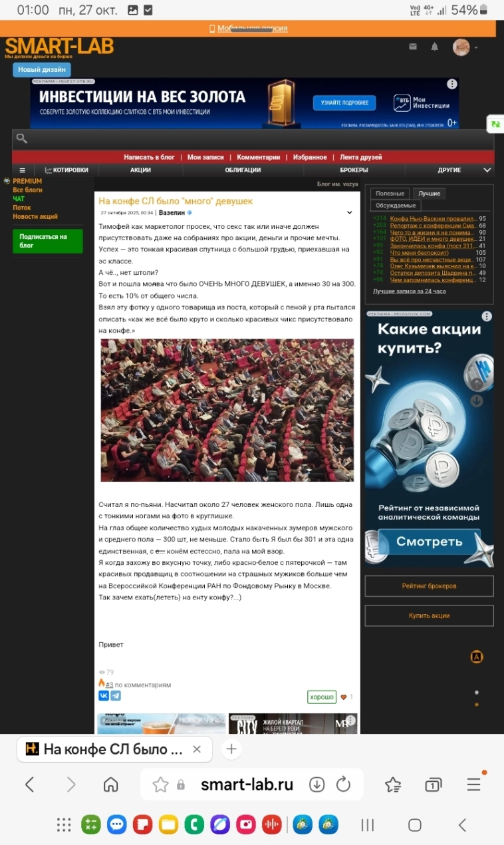Click the download icon in address bar
The width and height of the screenshot is (504, 845).
(x=317, y=784)
